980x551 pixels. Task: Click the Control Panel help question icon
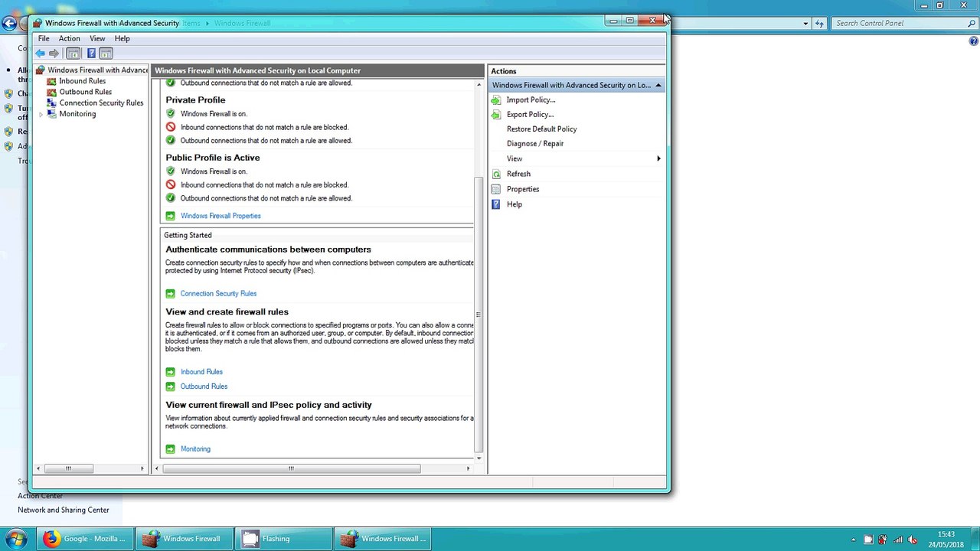click(x=974, y=41)
